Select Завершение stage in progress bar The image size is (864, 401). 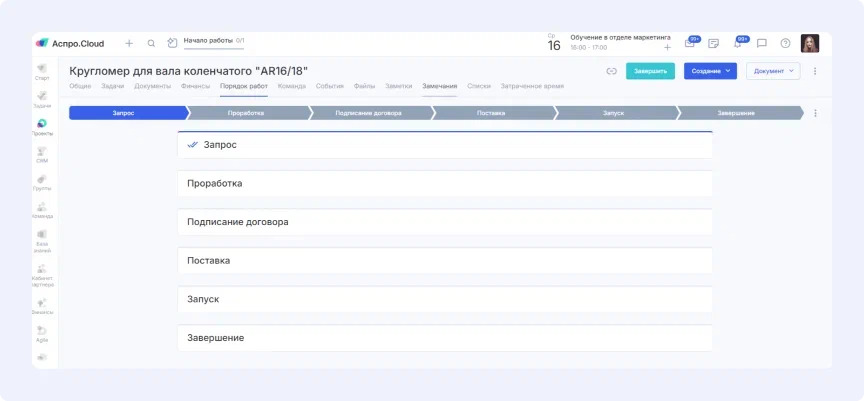point(738,113)
